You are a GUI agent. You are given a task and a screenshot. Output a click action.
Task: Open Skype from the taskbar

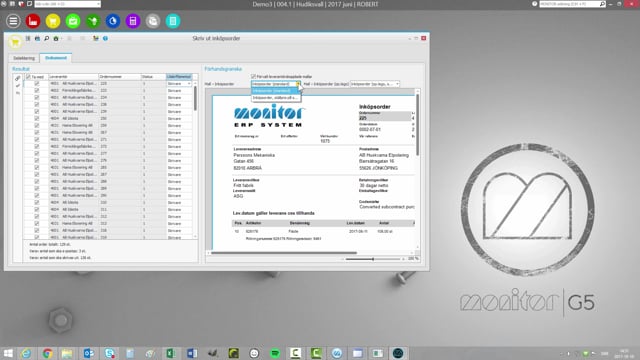pos(109,353)
